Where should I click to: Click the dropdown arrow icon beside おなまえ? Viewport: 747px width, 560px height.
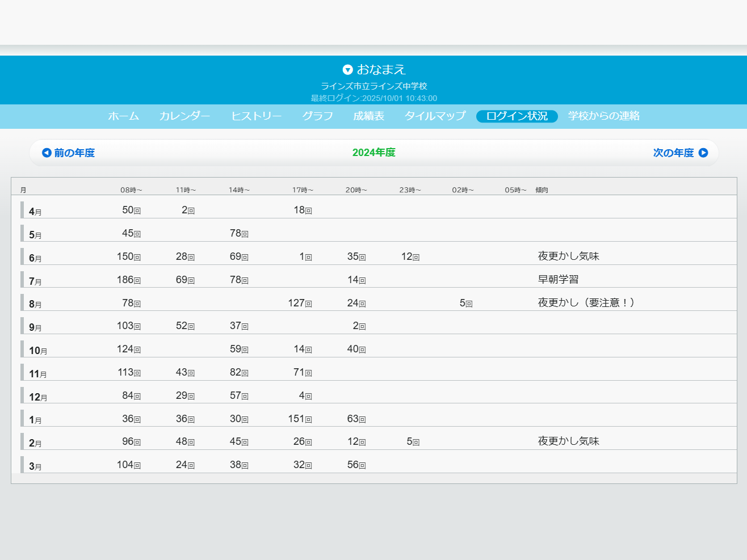[348, 70]
